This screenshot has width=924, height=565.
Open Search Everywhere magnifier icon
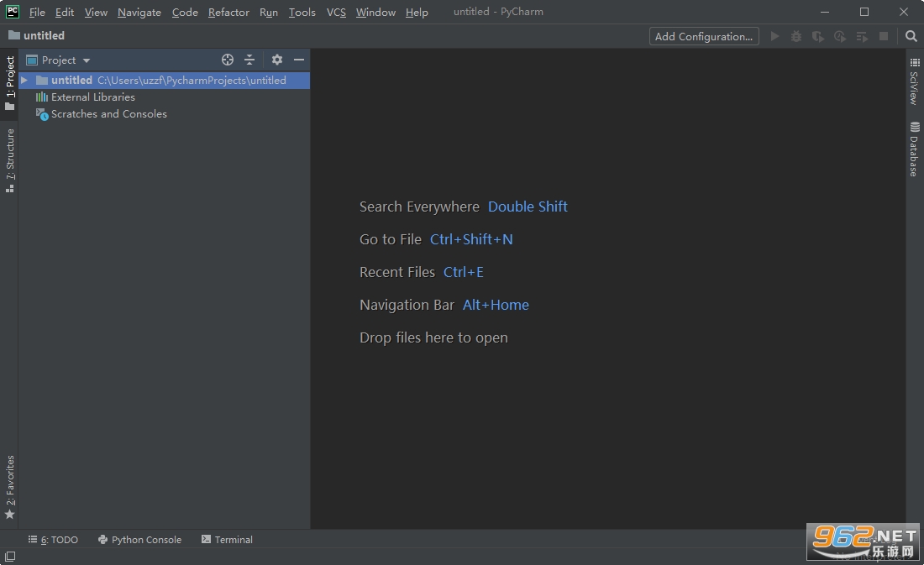[911, 37]
